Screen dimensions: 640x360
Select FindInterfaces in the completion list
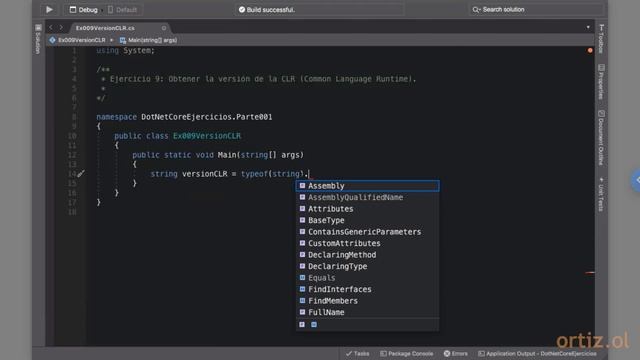click(x=367, y=289)
